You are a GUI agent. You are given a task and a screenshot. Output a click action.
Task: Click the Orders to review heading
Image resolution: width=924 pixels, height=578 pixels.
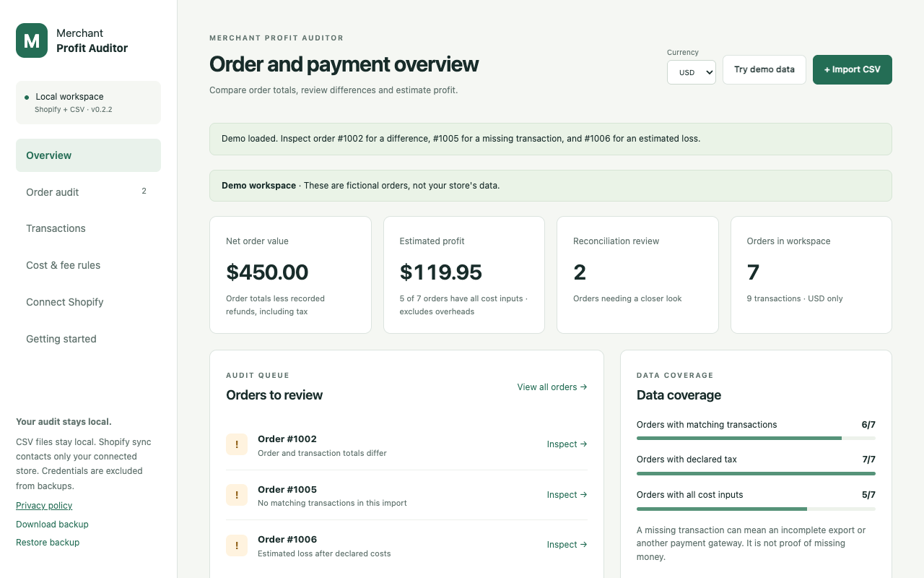pyautogui.click(x=274, y=395)
